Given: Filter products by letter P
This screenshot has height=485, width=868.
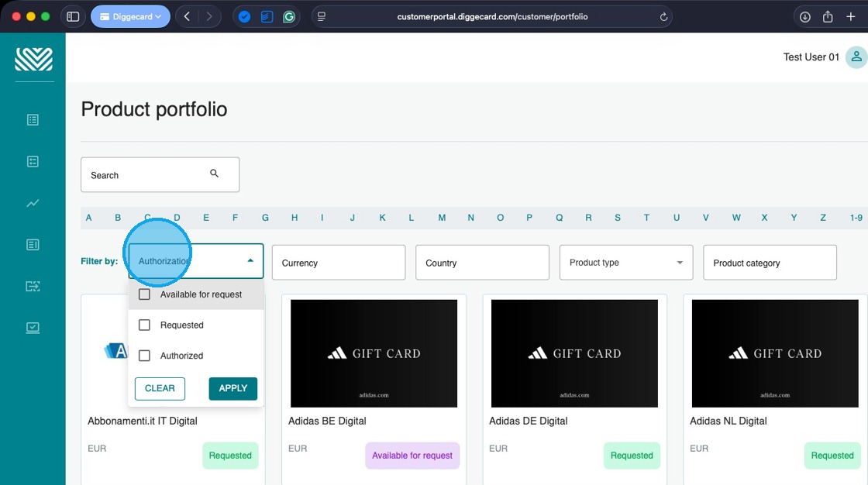Looking at the screenshot, I should coord(529,218).
